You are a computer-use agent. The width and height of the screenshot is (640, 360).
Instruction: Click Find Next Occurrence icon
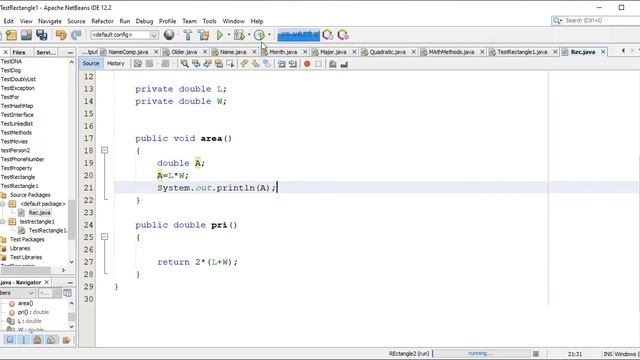click(207, 64)
